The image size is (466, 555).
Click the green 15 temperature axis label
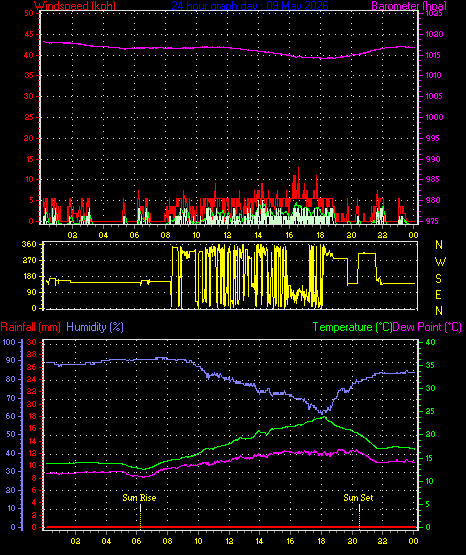tap(430, 458)
